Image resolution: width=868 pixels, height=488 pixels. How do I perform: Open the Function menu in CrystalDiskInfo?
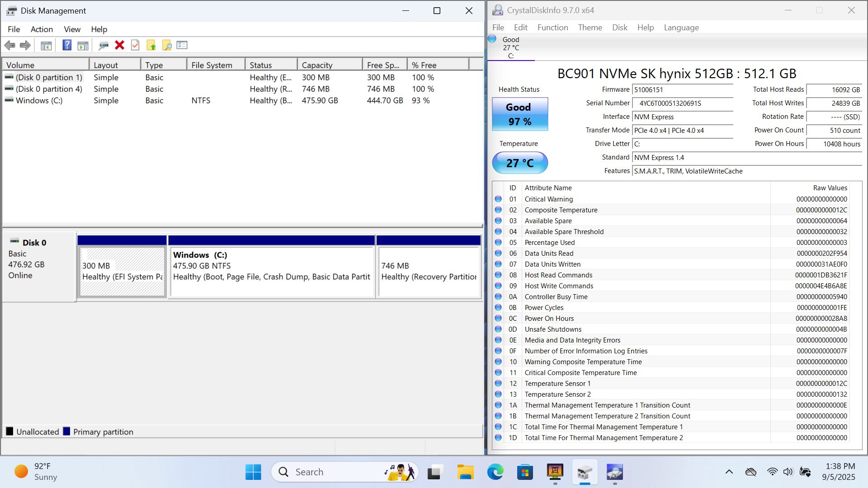(552, 27)
